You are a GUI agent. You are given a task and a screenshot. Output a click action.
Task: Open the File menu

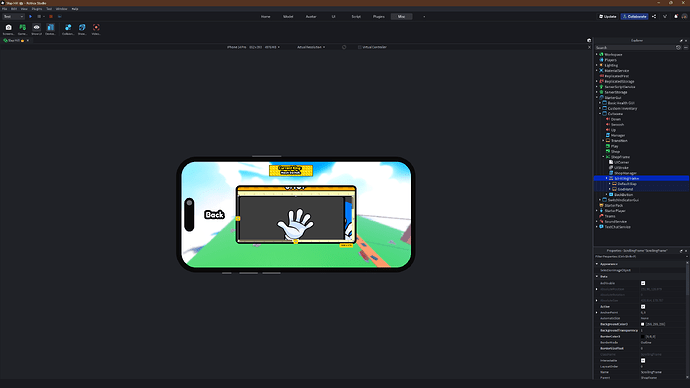point(4,9)
